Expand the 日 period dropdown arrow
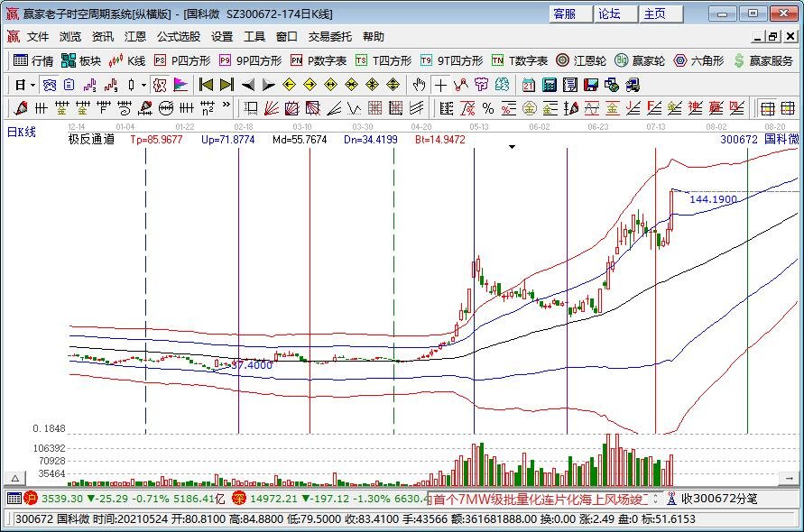 32,85
